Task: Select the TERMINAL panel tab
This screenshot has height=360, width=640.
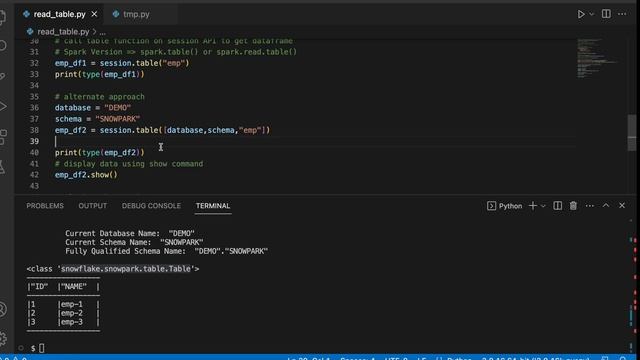Action: click(213, 206)
